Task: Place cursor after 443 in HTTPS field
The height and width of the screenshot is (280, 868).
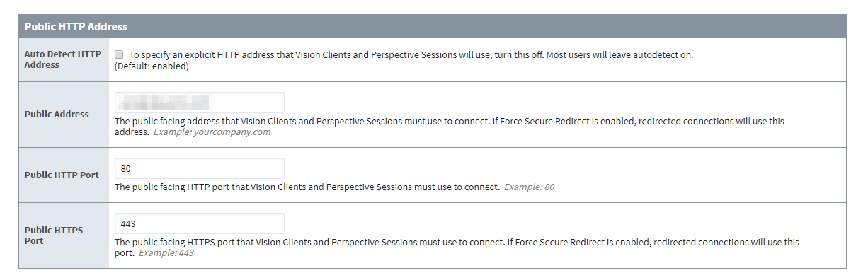Action: (137, 223)
